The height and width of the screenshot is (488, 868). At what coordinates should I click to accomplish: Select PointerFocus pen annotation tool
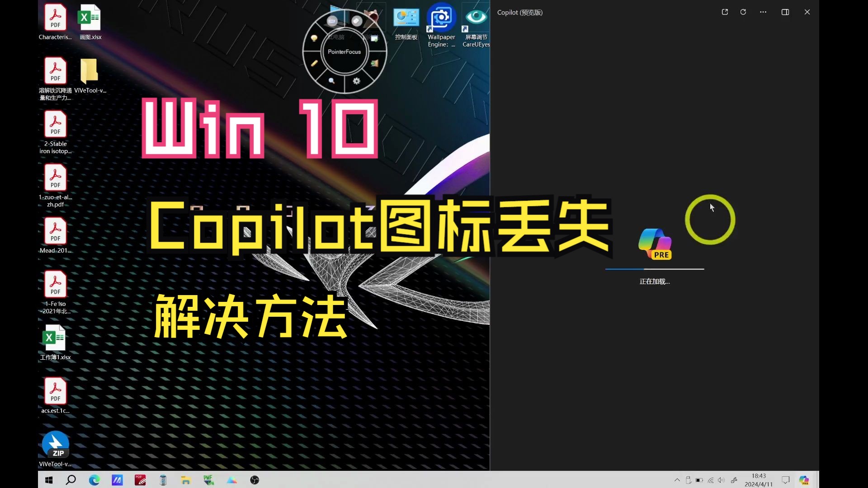[x=314, y=63]
